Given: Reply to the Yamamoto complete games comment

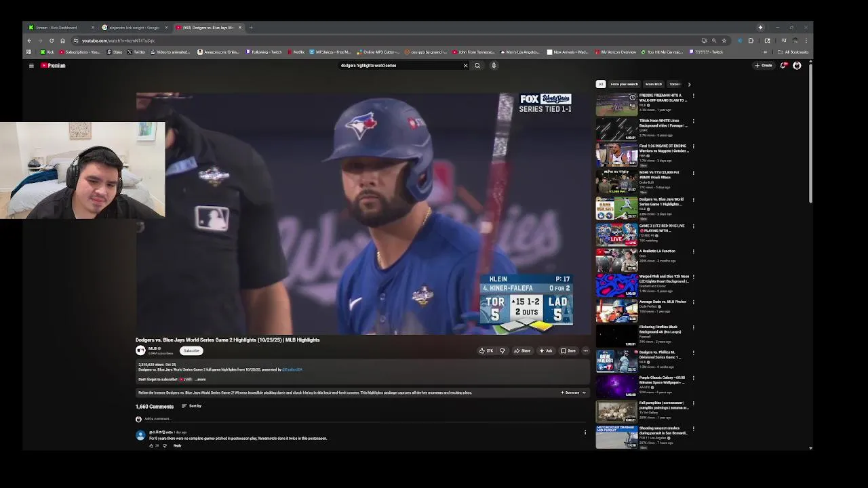Looking at the screenshot, I should (177, 446).
